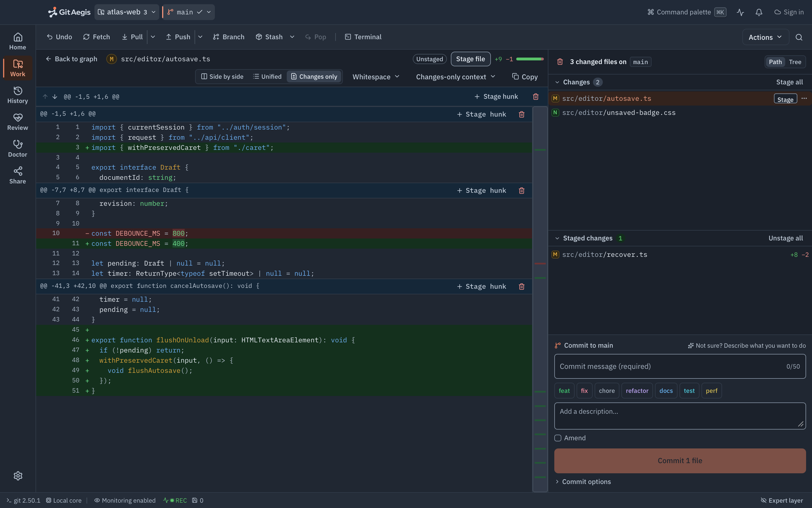Discard all changes trash icon beside changed files
This screenshot has height=508, width=812.
click(560, 62)
